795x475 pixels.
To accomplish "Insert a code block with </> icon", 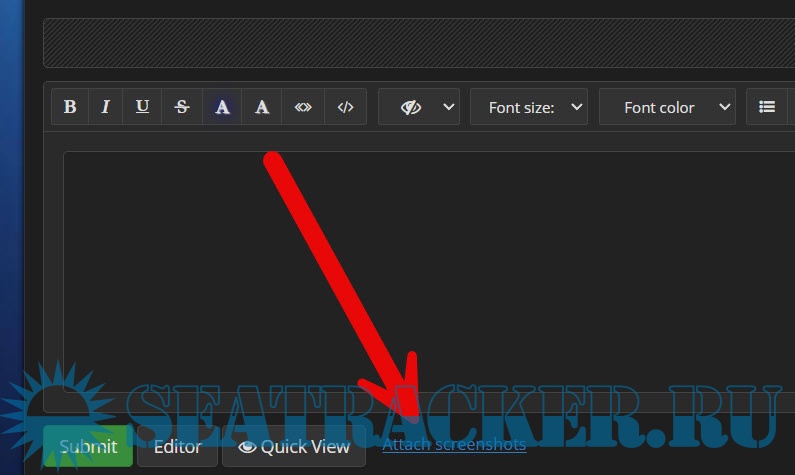I will 345,107.
